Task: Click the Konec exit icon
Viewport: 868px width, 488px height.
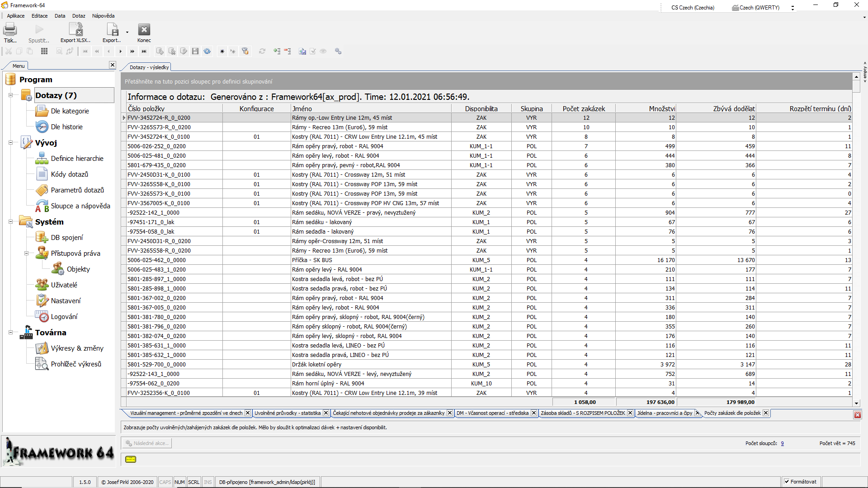Action: coord(144,30)
